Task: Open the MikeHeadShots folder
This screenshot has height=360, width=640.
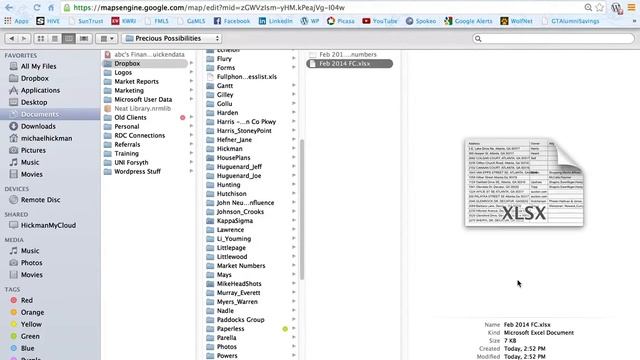Action: pos(239,284)
